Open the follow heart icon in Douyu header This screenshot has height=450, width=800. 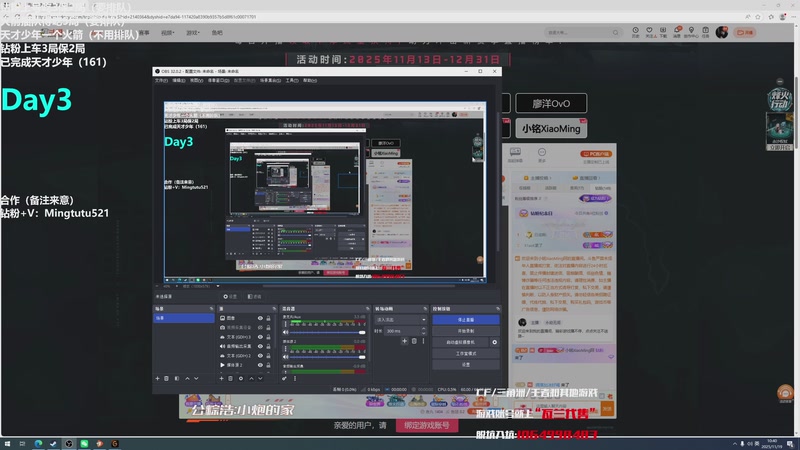[649, 32]
